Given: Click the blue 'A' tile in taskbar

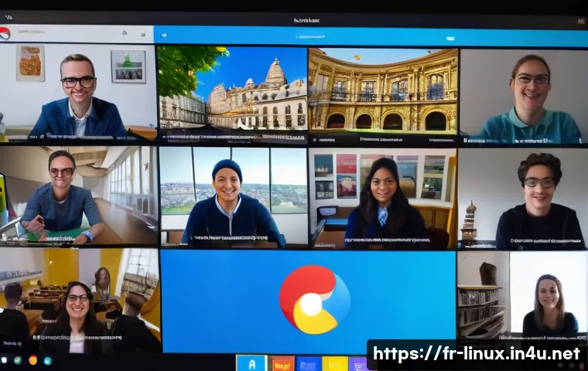Looking at the screenshot, I should pyautogui.click(x=251, y=363).
